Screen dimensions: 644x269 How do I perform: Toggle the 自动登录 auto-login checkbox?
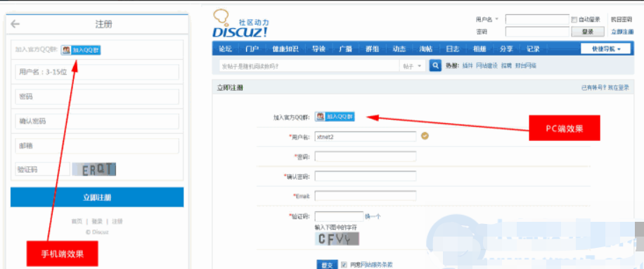pos(574,19)
